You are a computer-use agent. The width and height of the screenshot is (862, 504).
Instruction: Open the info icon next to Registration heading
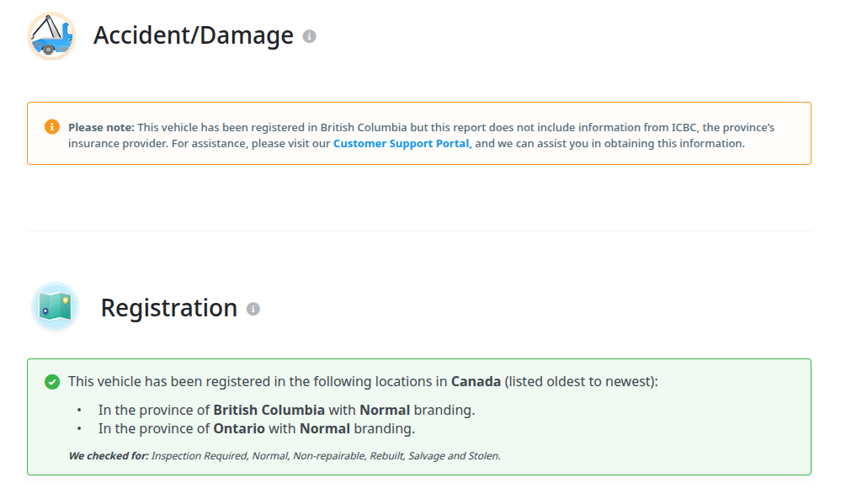[253, 309]
